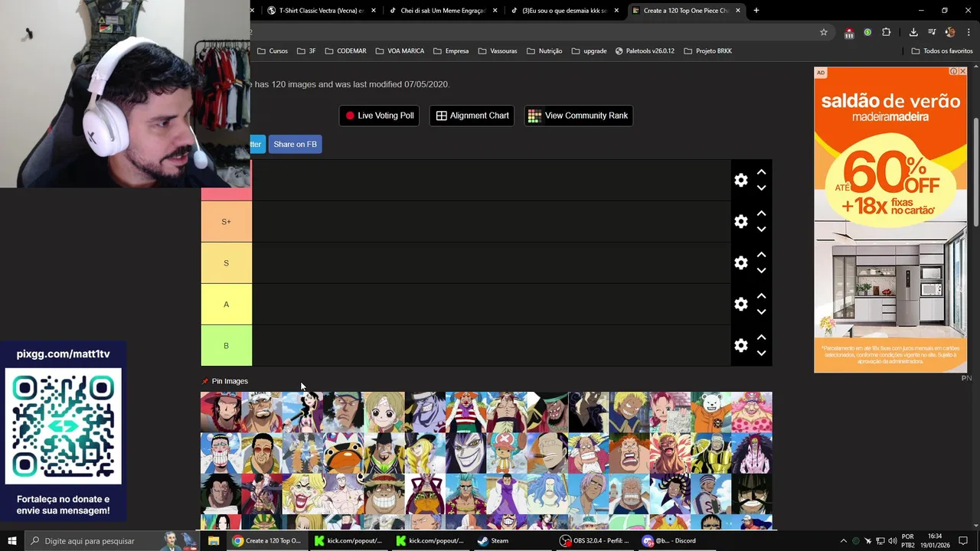Open settings gear for S+ tier row
The height and width of the screenshot is (551, 980).
tap(740, 221)
